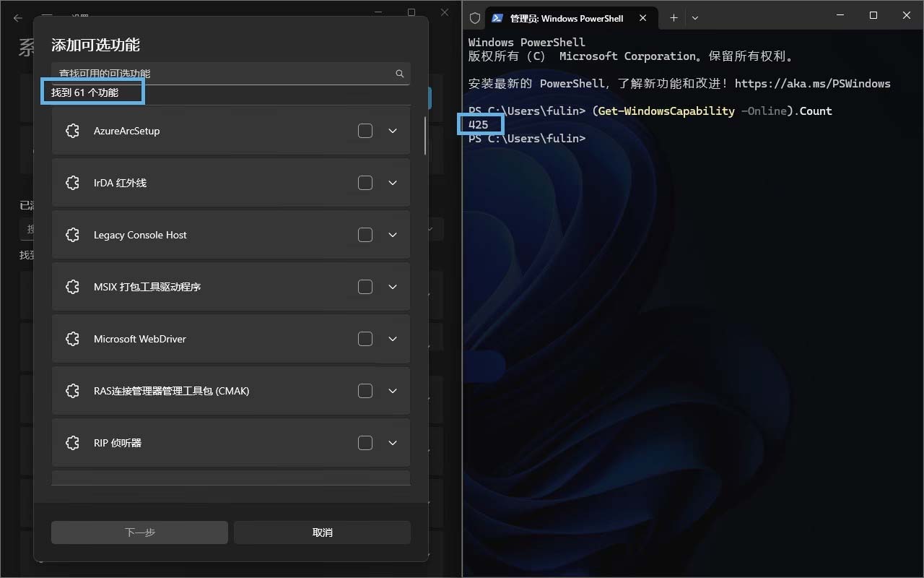Click the 取消 button
This screenshot has height=578, width=924.
(322, 532)
